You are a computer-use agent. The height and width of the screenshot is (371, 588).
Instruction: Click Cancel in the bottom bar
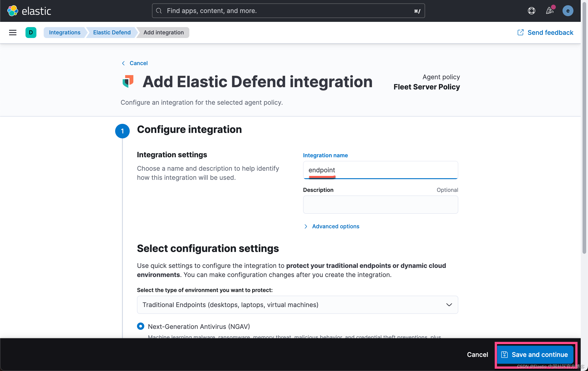[x=477, y=354]
